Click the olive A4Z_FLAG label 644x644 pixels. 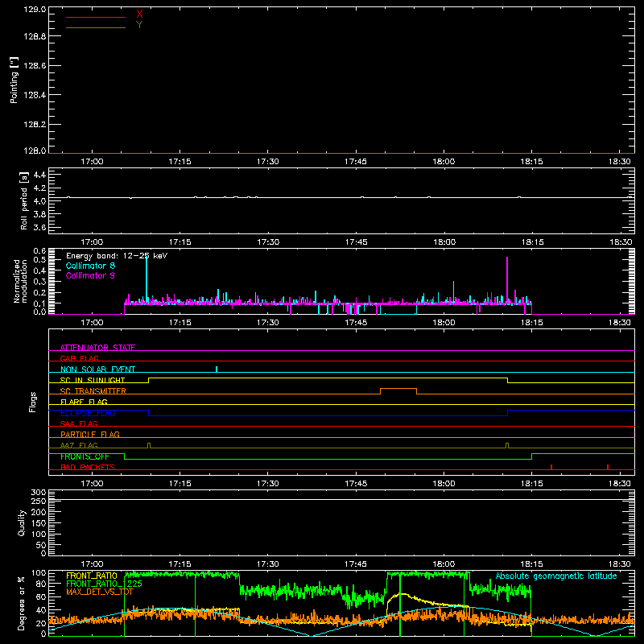point(79,445)
